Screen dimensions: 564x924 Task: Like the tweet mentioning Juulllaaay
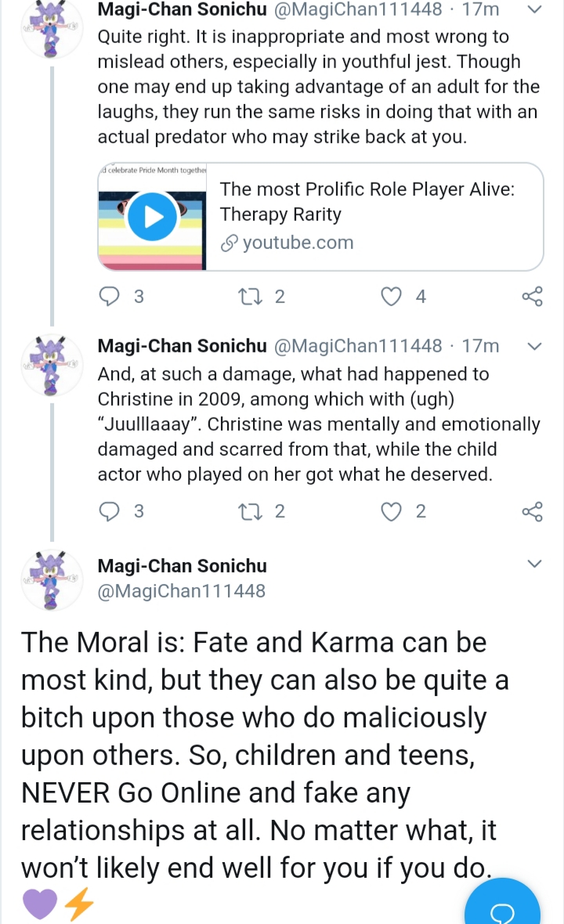coord(392,511)
